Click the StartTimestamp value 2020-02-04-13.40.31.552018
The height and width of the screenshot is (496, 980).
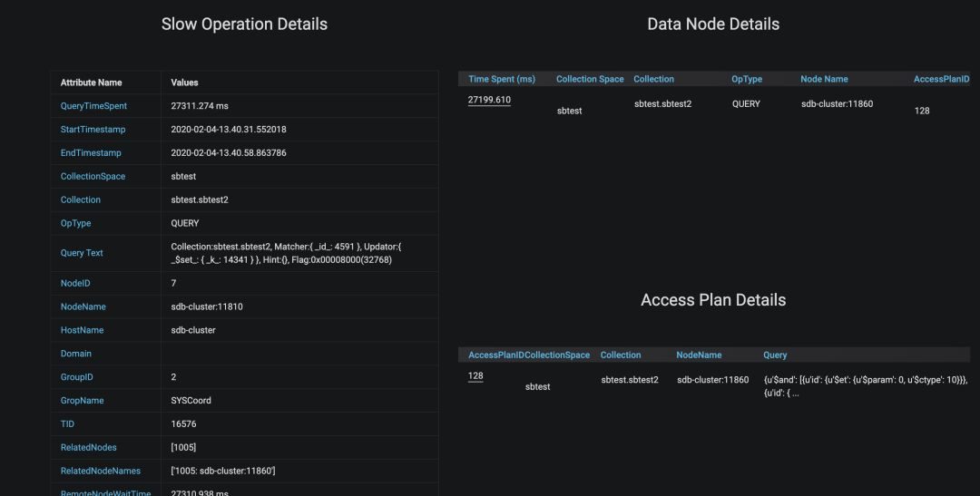tap(228, 130)
